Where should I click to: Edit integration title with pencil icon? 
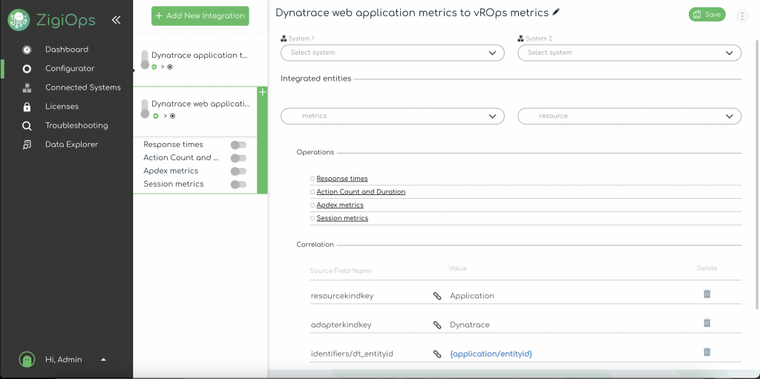556,12
